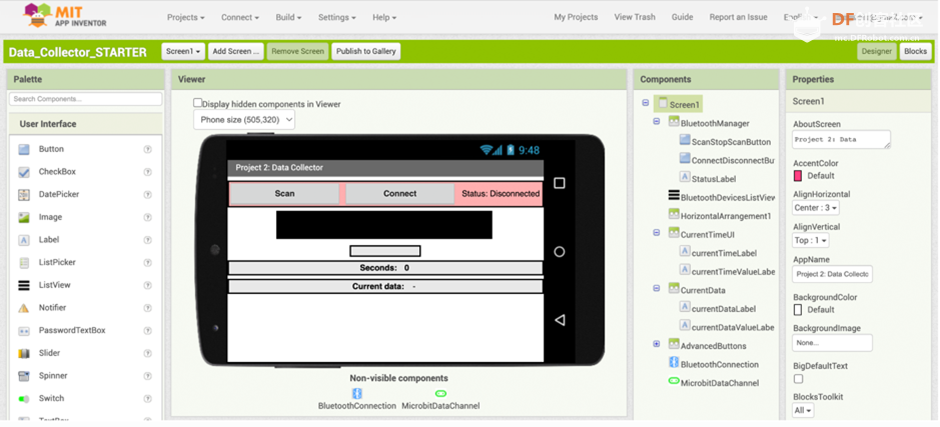Select the DatePicker icon in Palette

24,194
